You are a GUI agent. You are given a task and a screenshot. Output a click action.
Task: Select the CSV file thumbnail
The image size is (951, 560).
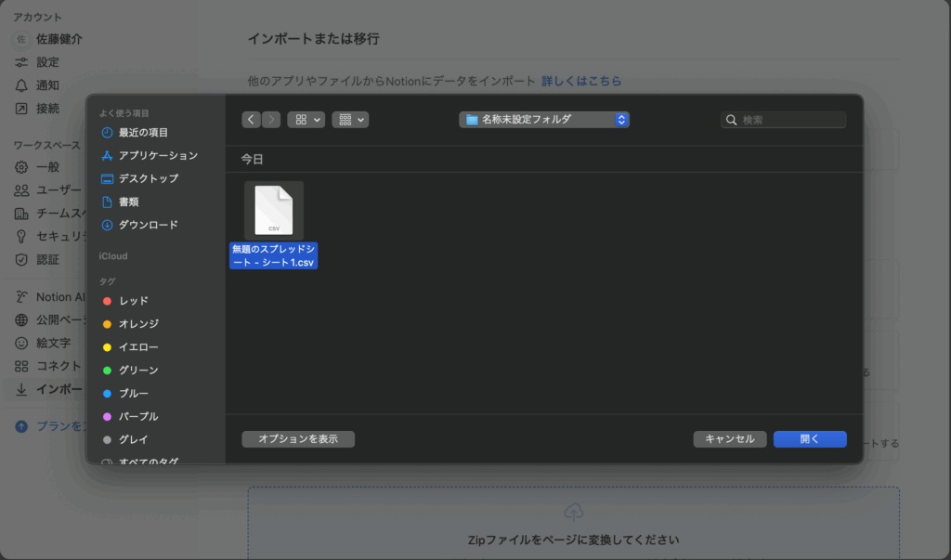point(274,211)
